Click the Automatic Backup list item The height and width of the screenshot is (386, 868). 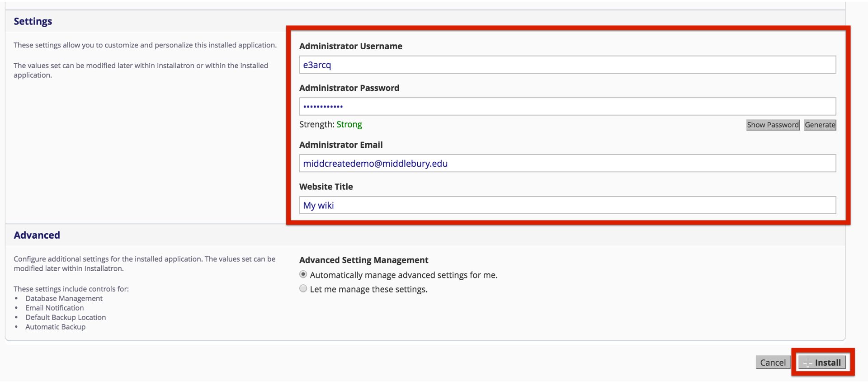55,327
